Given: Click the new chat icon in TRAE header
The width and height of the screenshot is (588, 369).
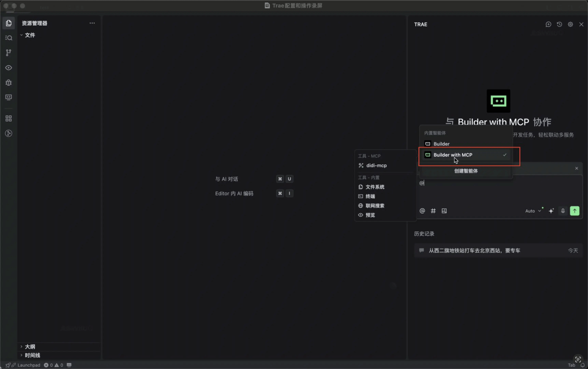Looking at the screenshot, I should pos(548,24).
